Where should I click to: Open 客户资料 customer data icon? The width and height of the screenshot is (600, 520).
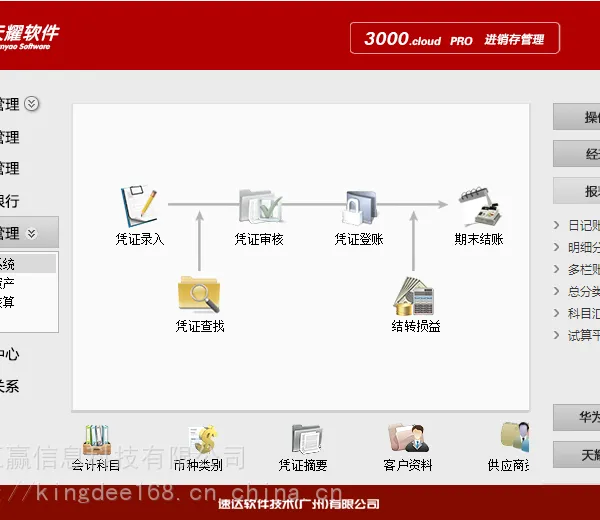coord(408,438)
